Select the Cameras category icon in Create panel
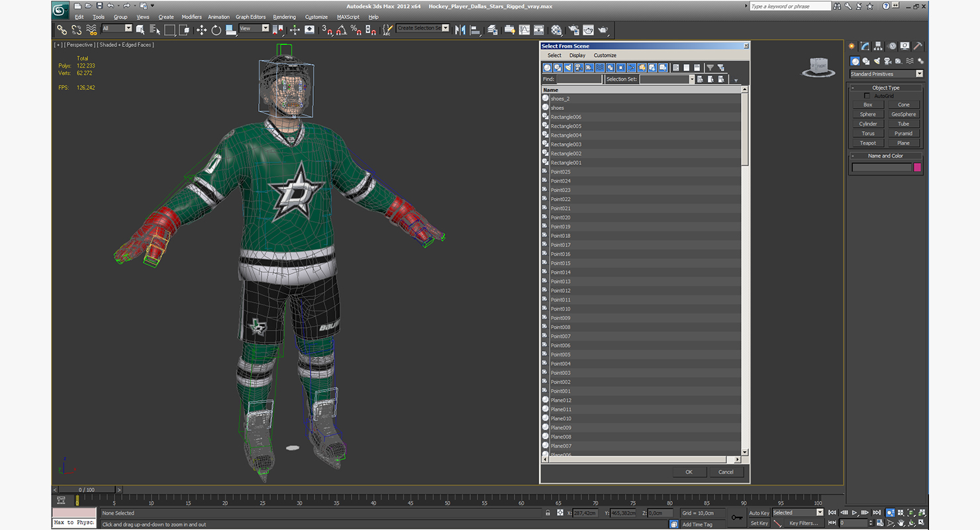980x530 pixels. pos(889,61)
